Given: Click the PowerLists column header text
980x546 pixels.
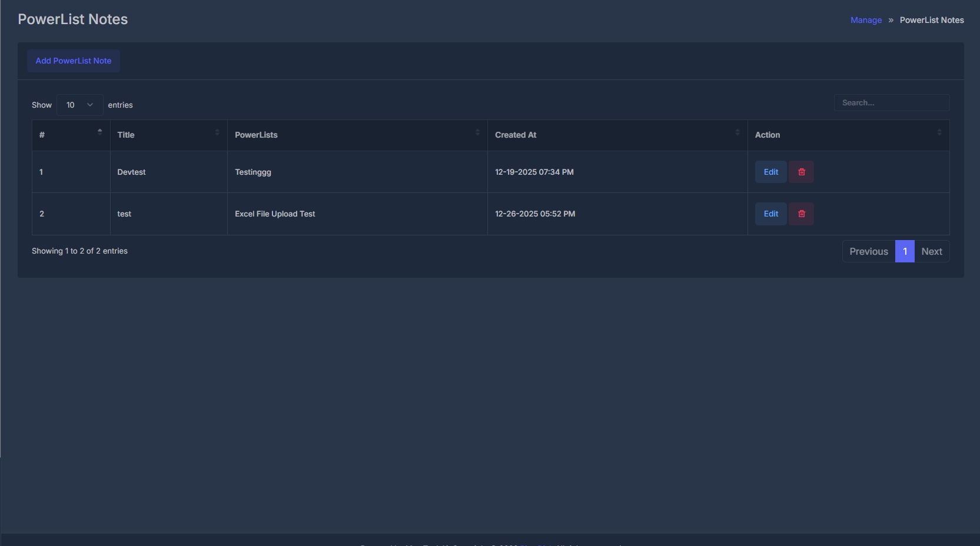Looking at the screenshot, I should click(x=256, y=135).
